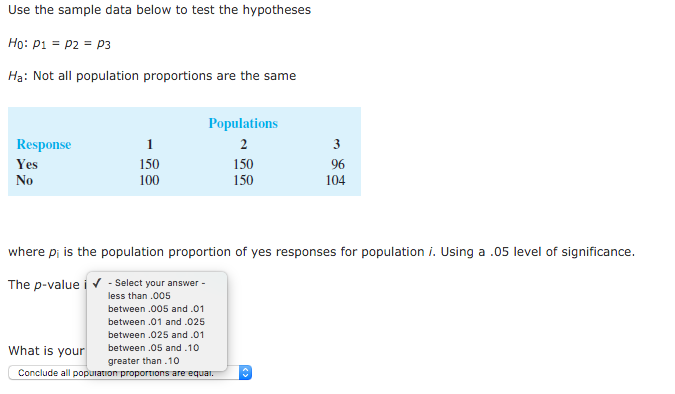This screenshot has width=675, height=394.
Task: Click the 'Response' column header
Action: (43, 144)
